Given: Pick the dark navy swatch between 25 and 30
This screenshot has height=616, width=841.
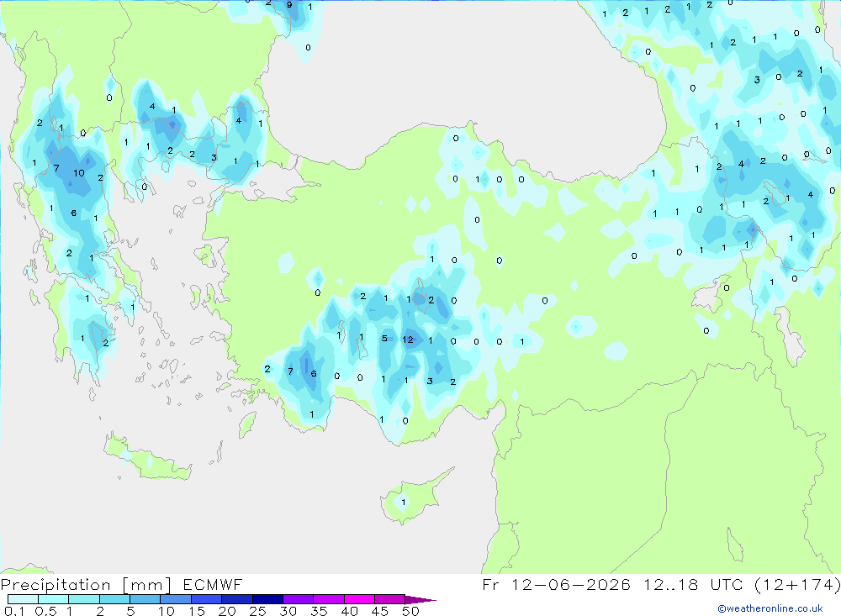Looking at the screenshot, I should 267,599.
